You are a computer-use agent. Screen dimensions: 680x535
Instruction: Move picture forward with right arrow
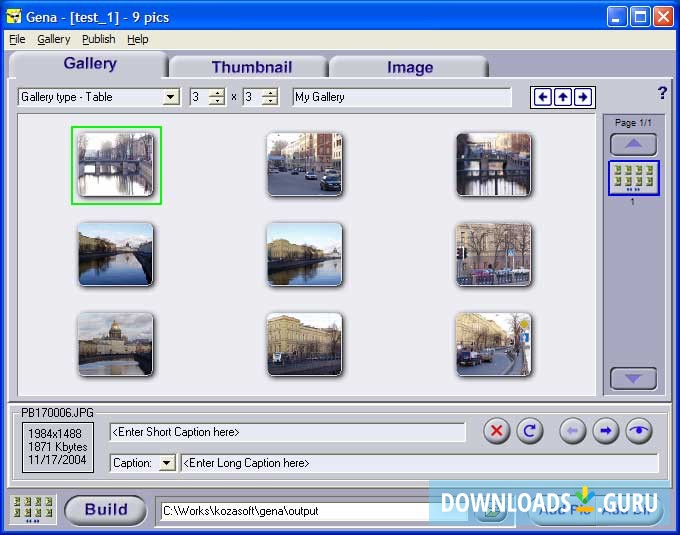point(605,431)
